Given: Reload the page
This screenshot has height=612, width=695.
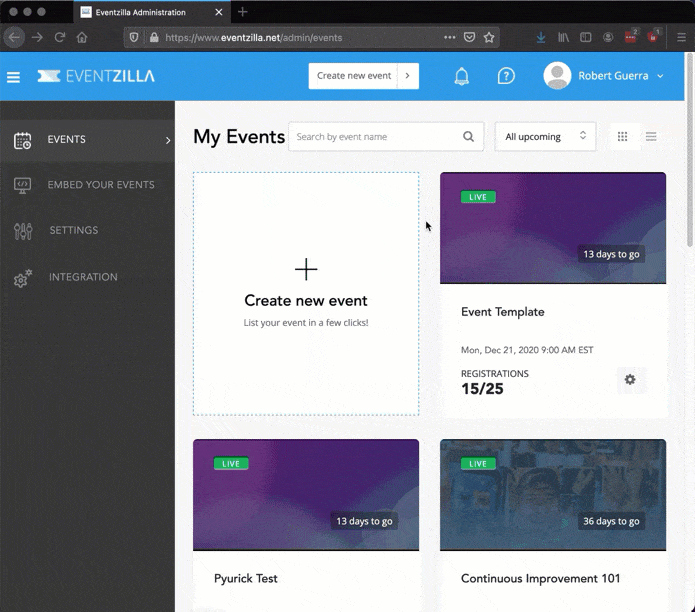Looking at the screenshot, I should 60,38.
